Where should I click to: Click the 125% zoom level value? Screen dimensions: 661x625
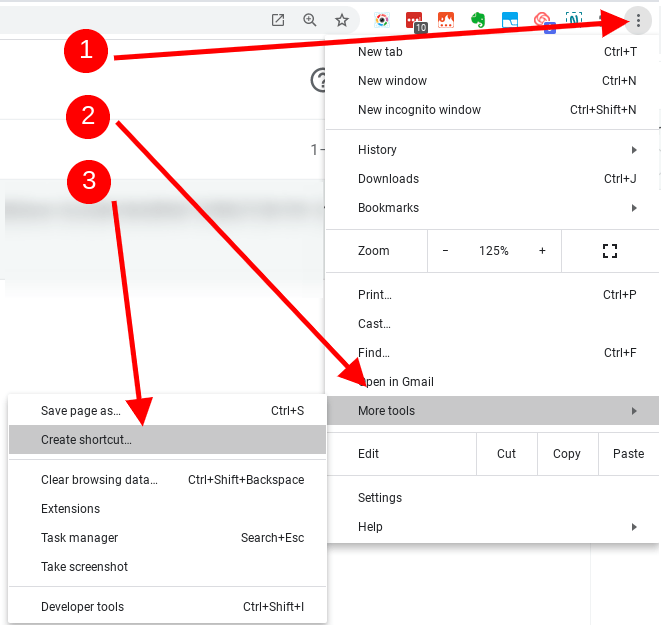pyautogui.click(x=494, y=251)
